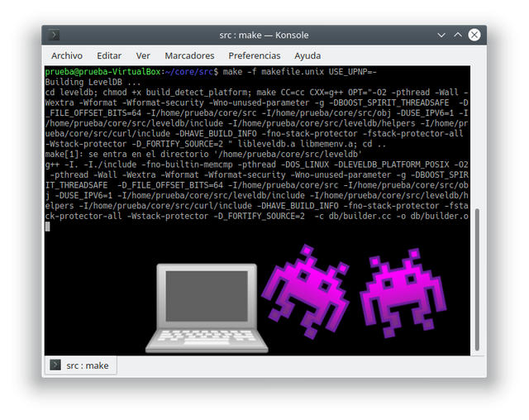Open the Ayuda menu
Viewport: 529px width, 420px height.
[307, 55]
